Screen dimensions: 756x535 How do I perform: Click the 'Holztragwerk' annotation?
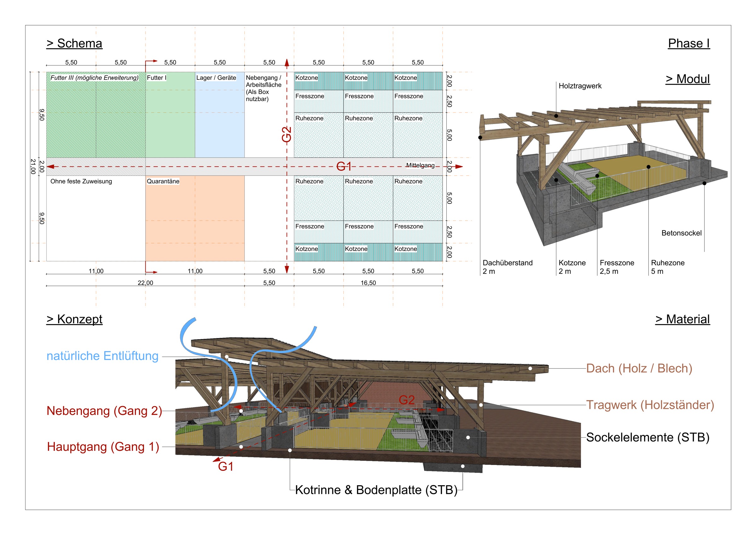580,86
